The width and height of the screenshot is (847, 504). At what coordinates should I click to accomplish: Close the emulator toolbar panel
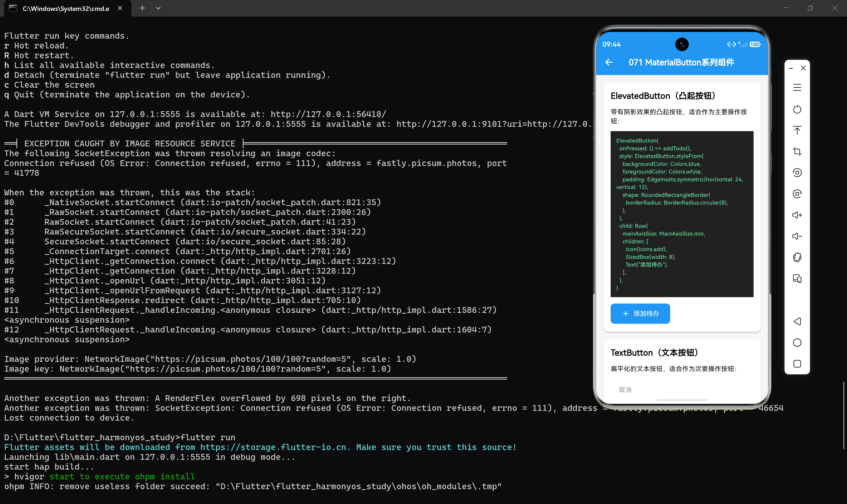pos(803,68)
